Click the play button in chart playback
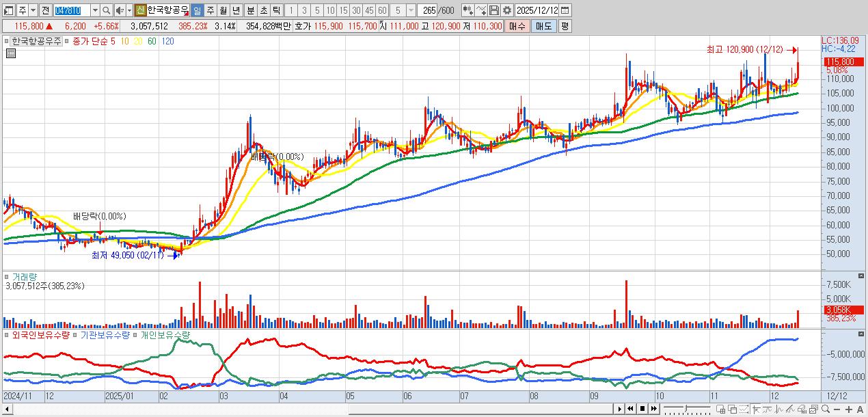The width and height of the screenshot is (868, 417). pos(620,409)
